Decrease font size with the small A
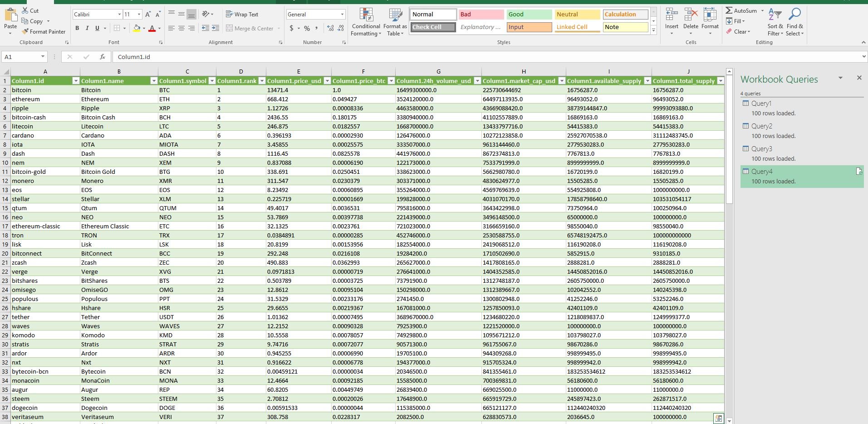868x424 pixels. point(157,15)
